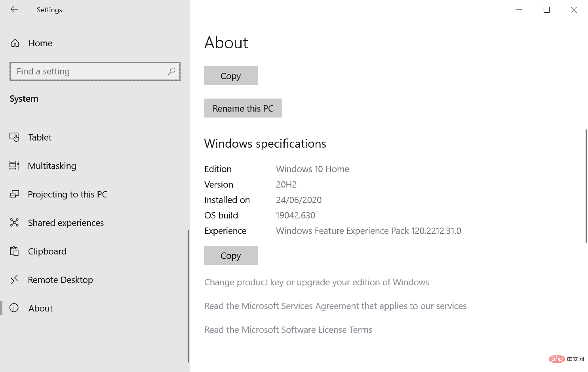Viewport: 588px width, 372px height.
Task: Open Microsoft Services Agreement link
Action: click(x=335, y=306)
